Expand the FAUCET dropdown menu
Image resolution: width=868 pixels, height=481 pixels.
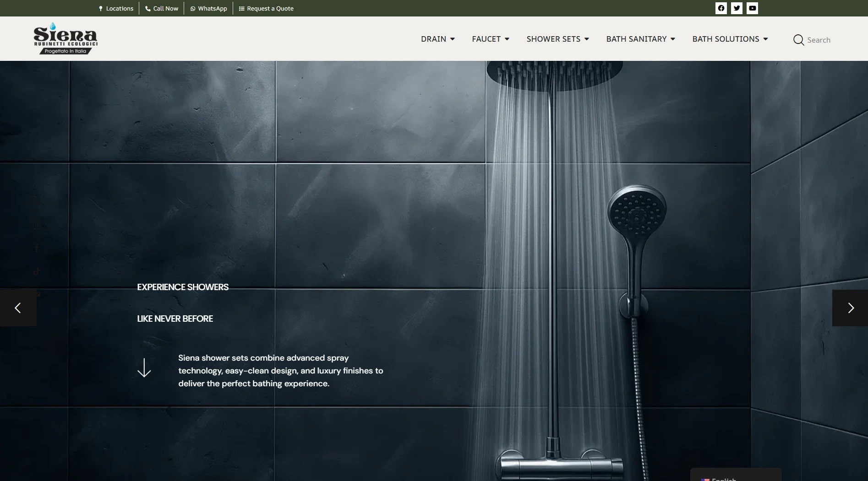coord(490,39)
